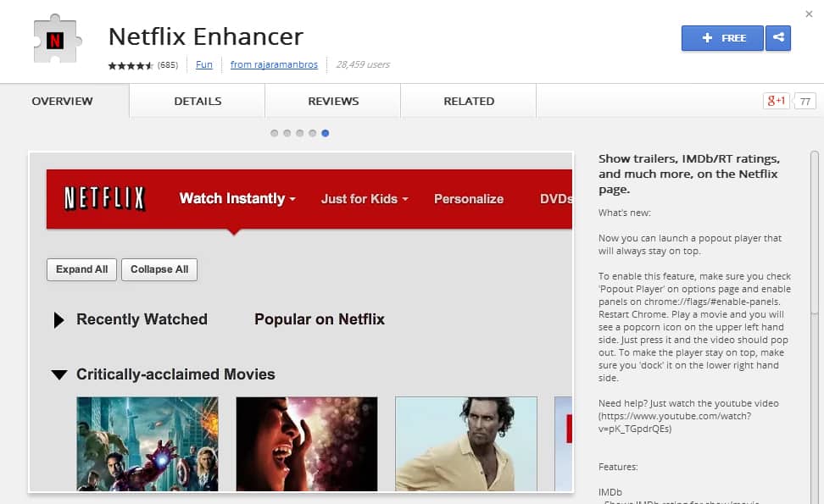Image resolution: width=824 pixels, height=504 pixels.
Task: Click the Features: heading text
Action: (x=618, y=467)
